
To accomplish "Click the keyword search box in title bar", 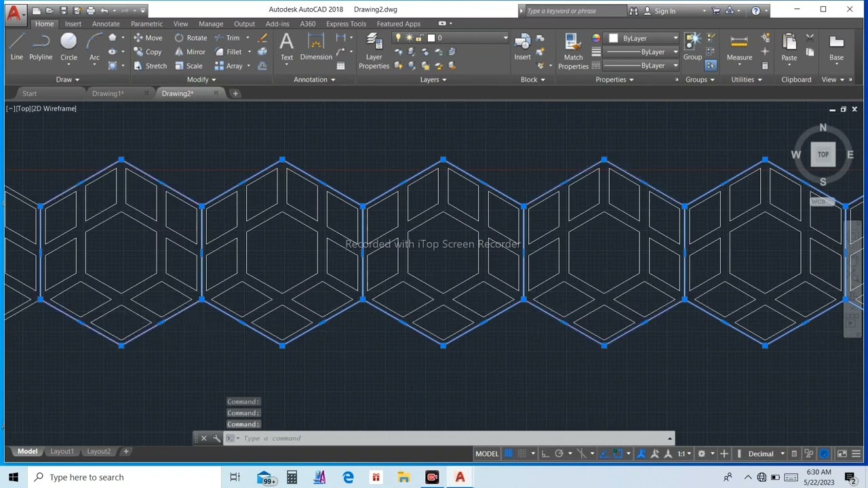I will (x=574, y=11).
